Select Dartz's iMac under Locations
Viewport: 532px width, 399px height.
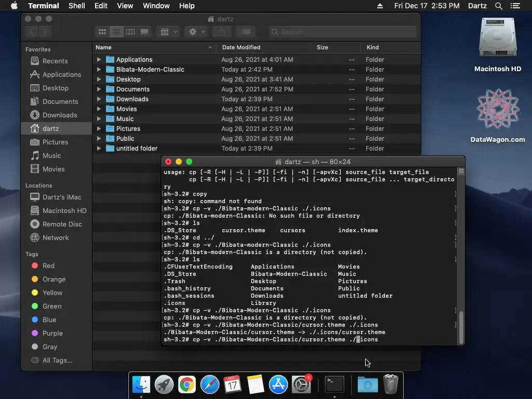click(62, 197)
